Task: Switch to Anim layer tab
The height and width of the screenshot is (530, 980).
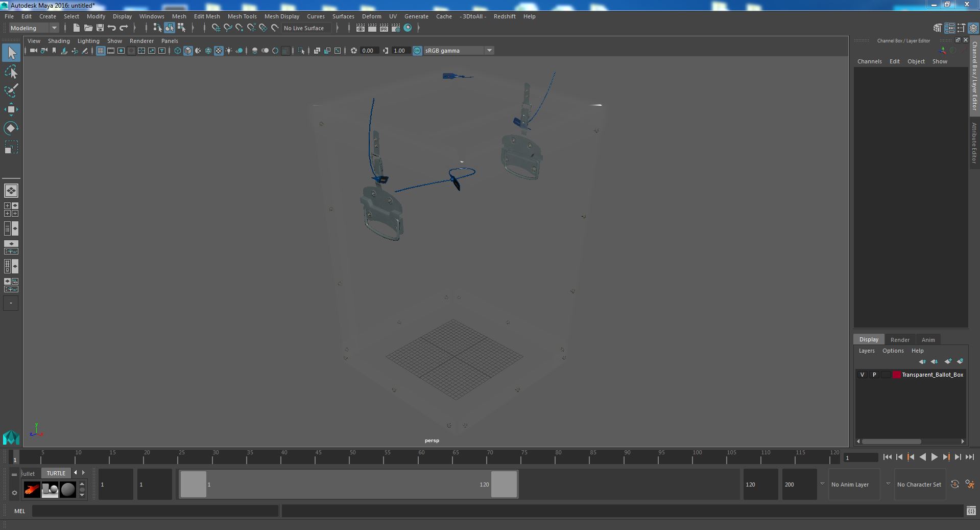Action: (x=928, y=340)
